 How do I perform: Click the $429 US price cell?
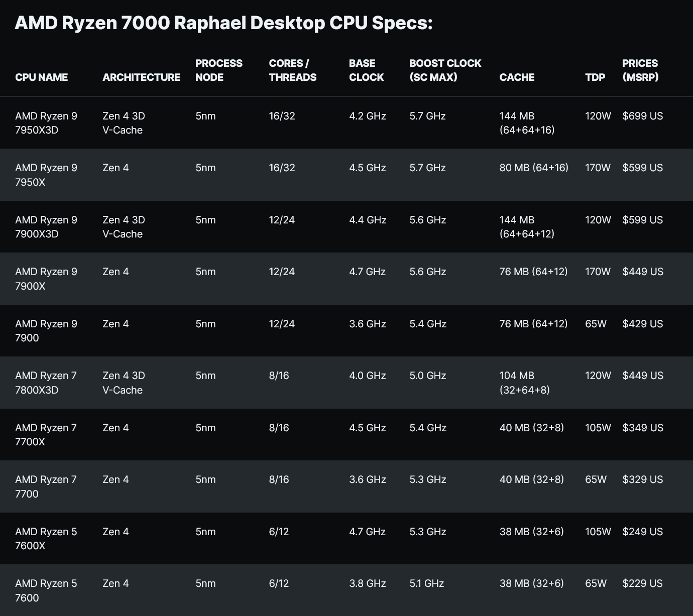(x=643, y=324)
